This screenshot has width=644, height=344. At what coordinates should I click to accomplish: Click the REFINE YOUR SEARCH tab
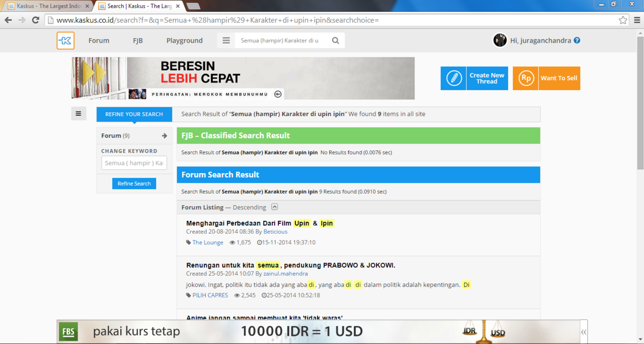point(134,114)
